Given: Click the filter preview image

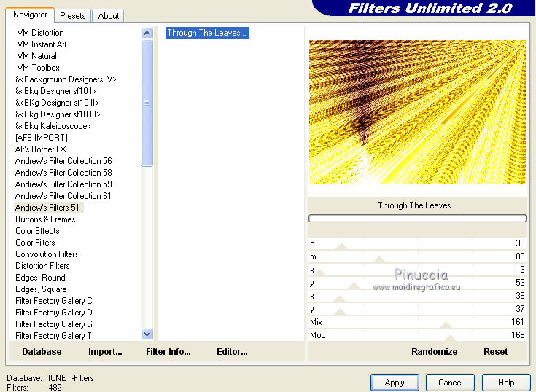Looking at the screenshot, I should [x=417, y=111].
